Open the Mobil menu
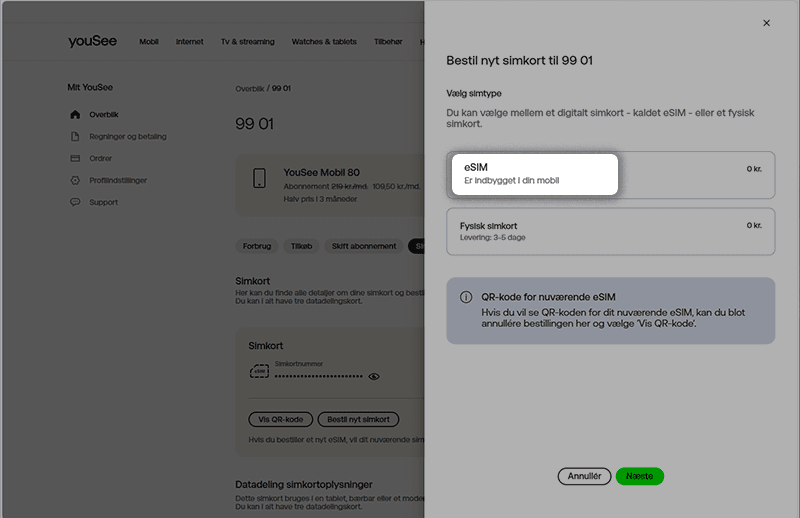Image resolution: width=800 pixels, height=518 pixels. [149, 42]
